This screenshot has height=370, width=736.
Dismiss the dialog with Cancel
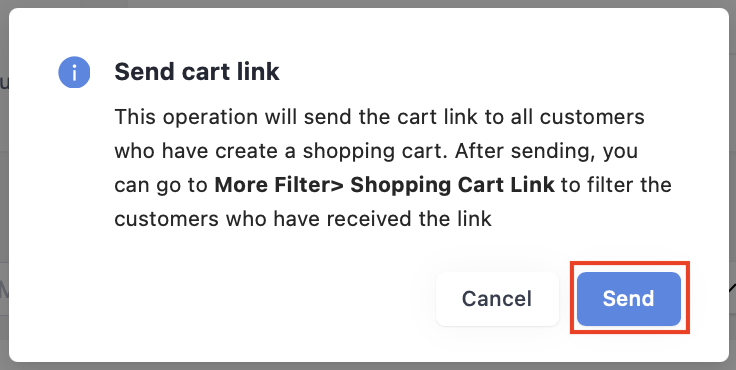[497, 299]
